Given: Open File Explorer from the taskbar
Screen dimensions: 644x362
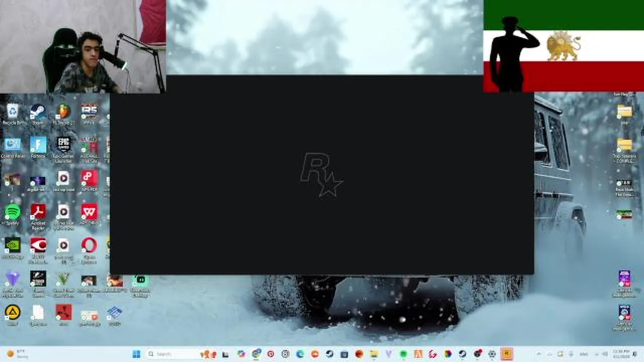Looking at the screenshot, I should 374,354.
